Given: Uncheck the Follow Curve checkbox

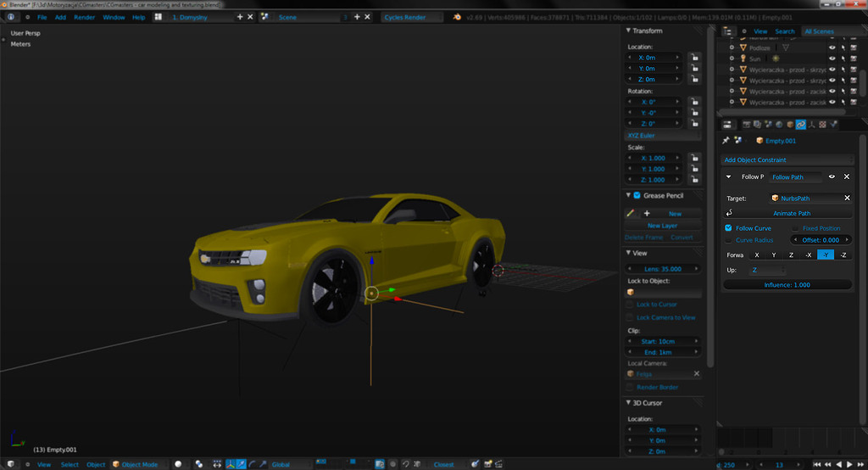Looking at the screenshot, I should (728, 228).
